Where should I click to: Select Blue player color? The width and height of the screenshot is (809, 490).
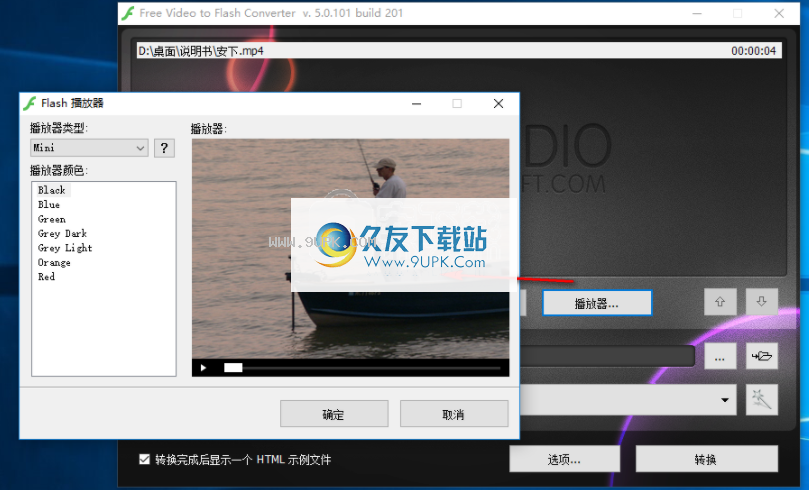click(x=48, y=205)
